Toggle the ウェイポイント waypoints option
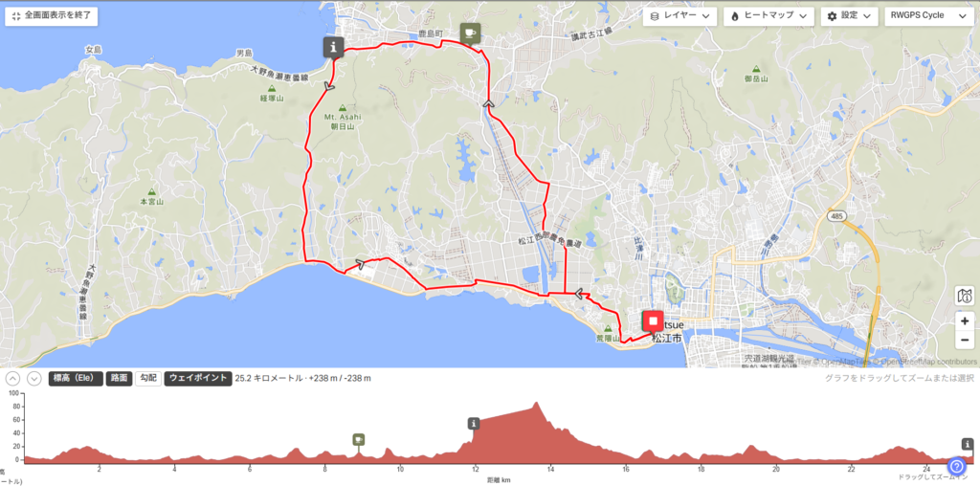 (198, 378)
